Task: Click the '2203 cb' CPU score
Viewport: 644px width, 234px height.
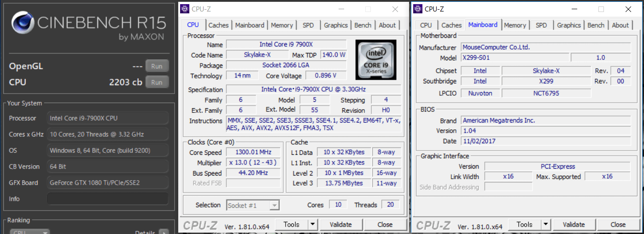Action: coord(126,82)
